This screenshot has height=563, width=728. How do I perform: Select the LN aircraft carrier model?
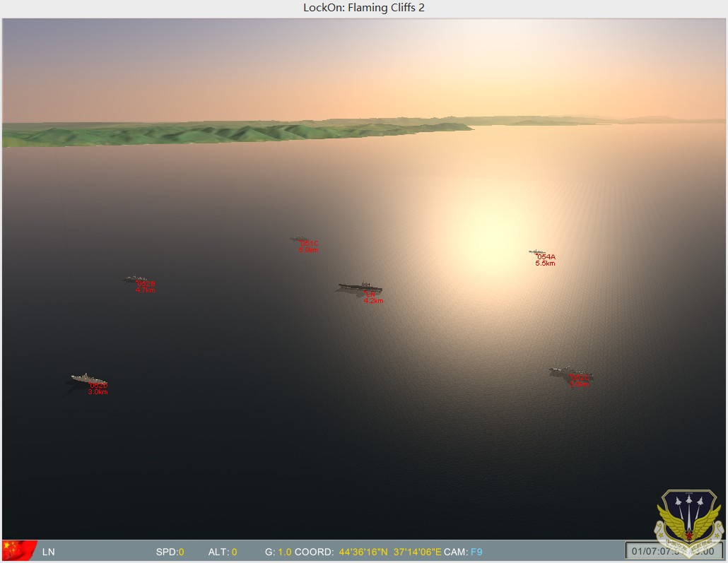click(360, 286)
